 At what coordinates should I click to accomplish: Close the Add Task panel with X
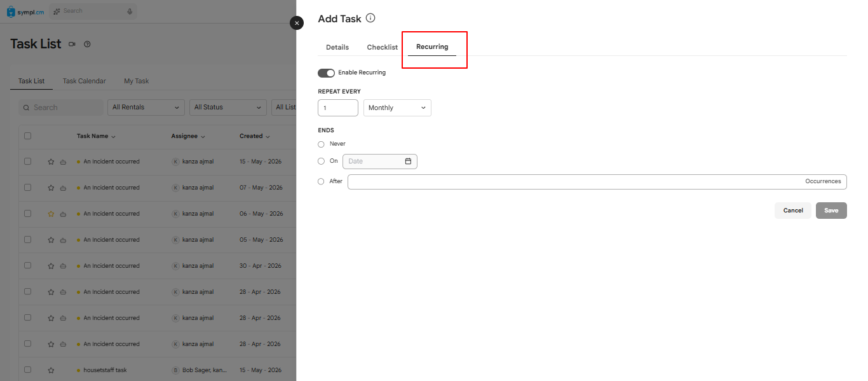point(297,23)
